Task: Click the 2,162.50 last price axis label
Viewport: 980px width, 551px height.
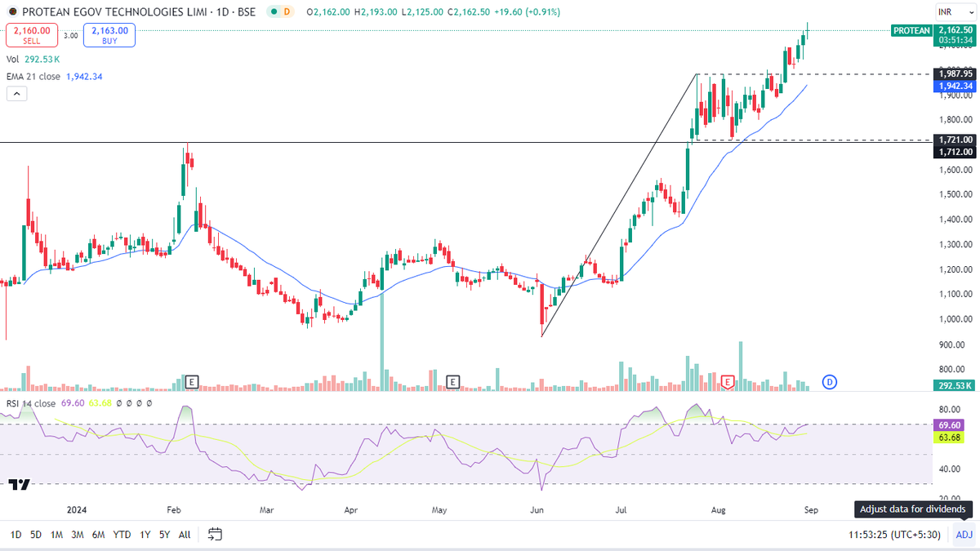Action: coord(955,30)
